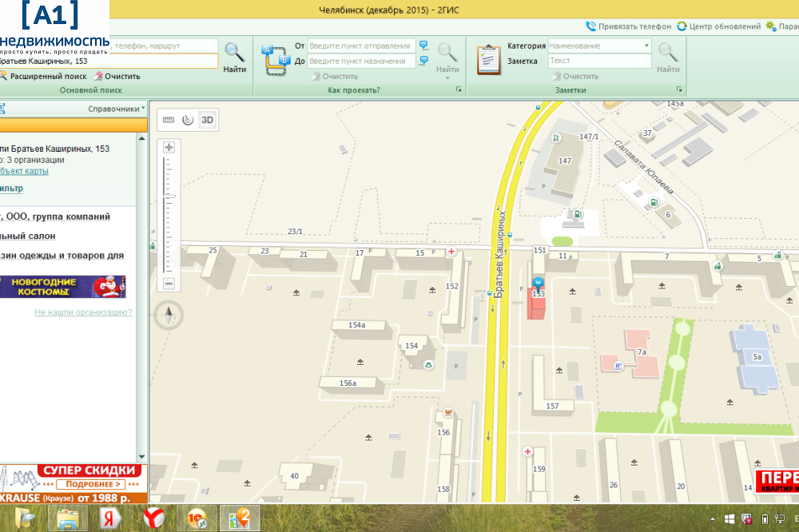The height and width of the screenshot is (532, 799).
Task: Pick destination with the До pin icon
Action: pos(423,62)
